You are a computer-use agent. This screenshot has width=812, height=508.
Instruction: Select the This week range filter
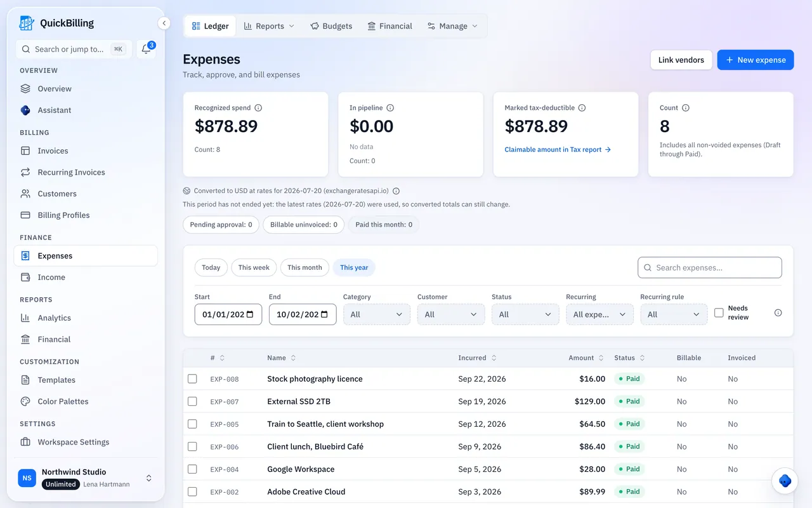point(254,267)
